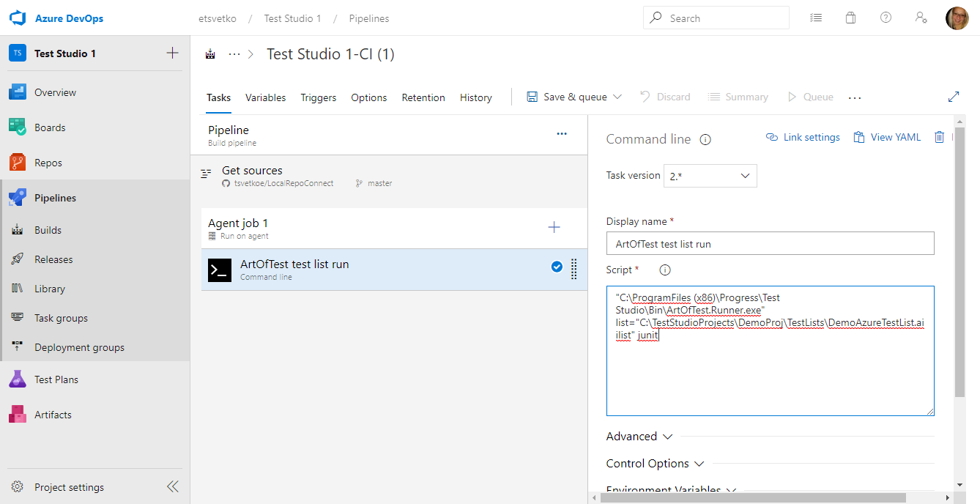980x504 pixels.
Task: Click the Display name input field
Action: (x=771, y=243)
